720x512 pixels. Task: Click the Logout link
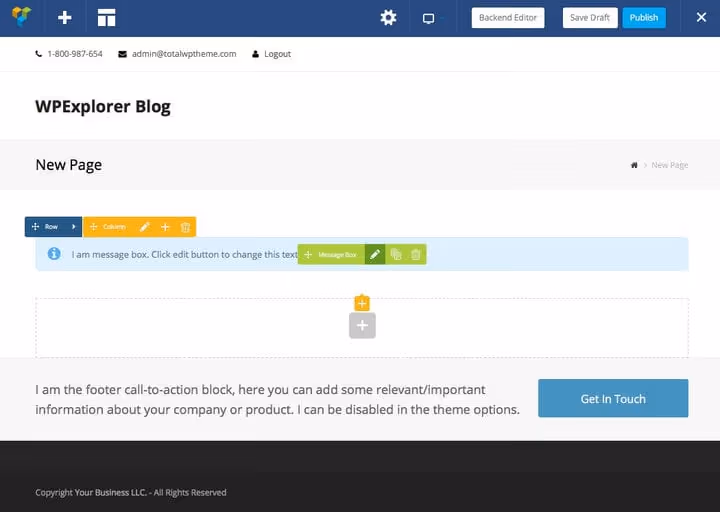pyautogui.click(x=277, y=54)
